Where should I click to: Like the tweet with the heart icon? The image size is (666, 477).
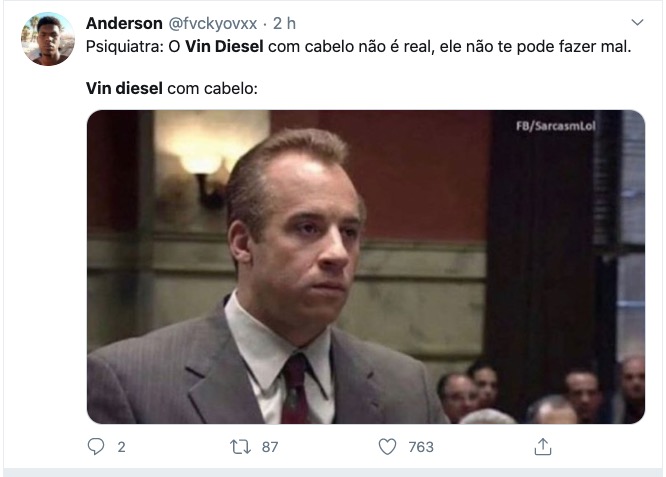pyautogui.click(x=387, y=447)
